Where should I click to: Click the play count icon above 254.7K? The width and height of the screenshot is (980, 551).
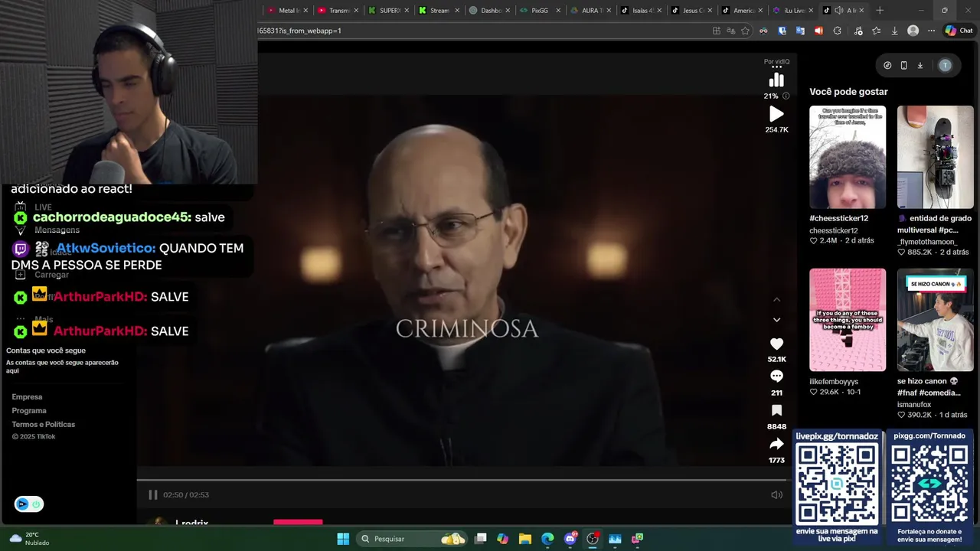point(776,114)
